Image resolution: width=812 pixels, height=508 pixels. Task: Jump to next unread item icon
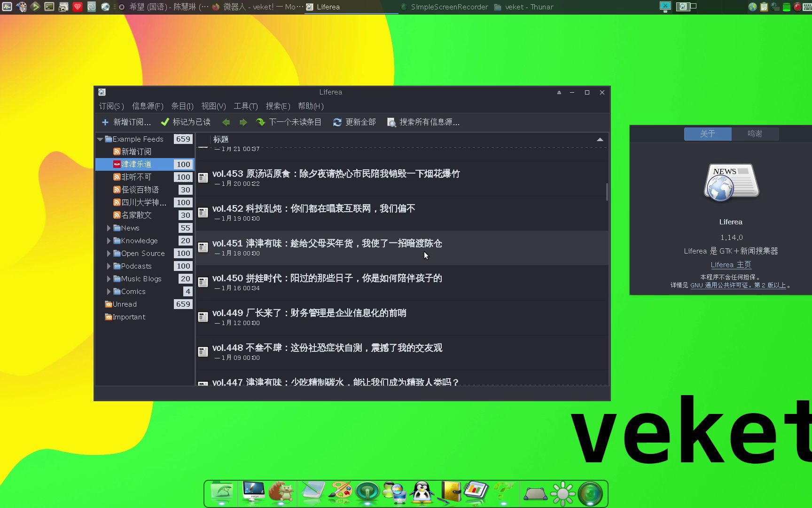coord(260,122)
